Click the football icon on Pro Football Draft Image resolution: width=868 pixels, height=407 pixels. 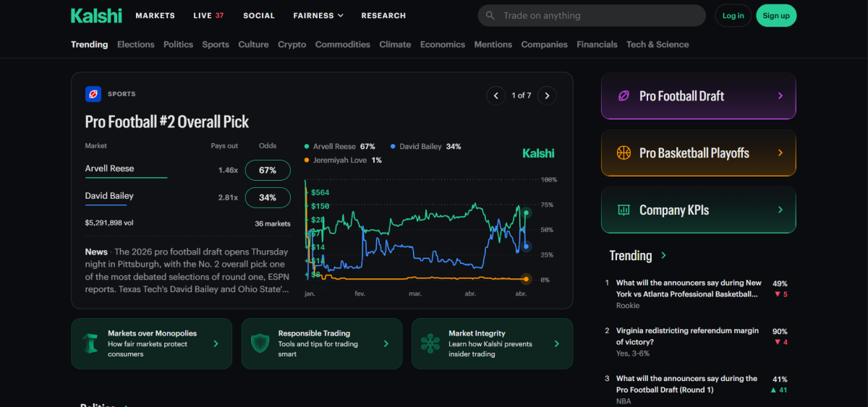coord(623,96)
